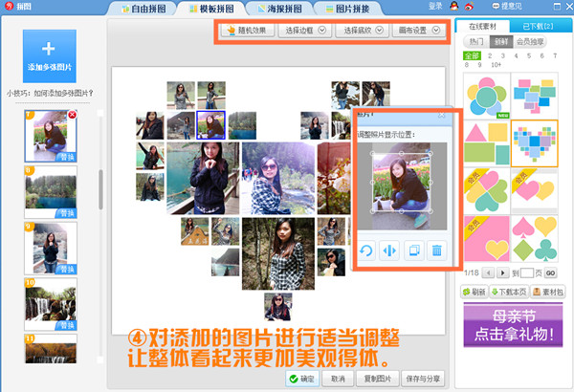Select the pixel heart collage template

[x=534, y=143]
